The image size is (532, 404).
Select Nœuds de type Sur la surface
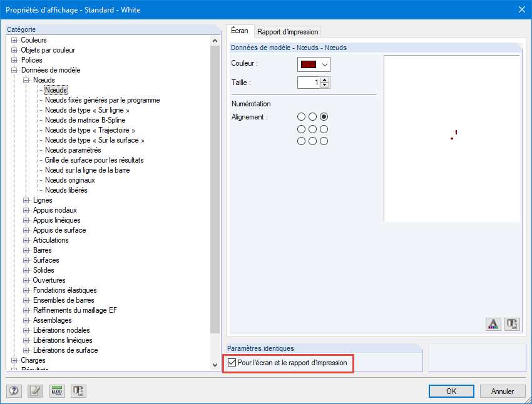(95, 140)
